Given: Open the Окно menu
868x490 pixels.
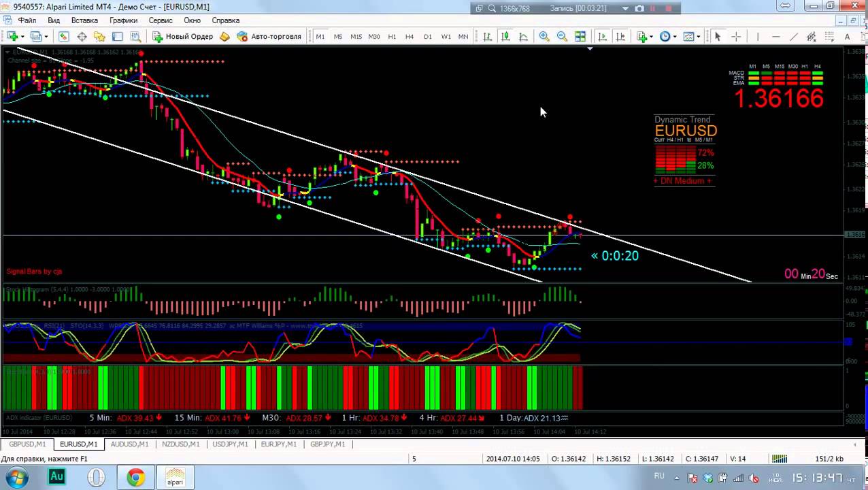Looking at the screenshot, I should coord(192,20).
